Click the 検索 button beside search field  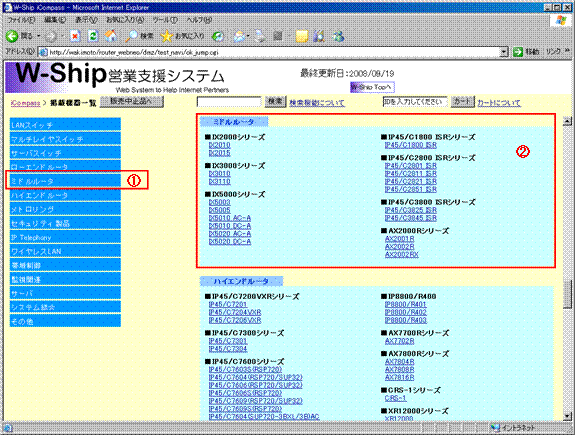pos(275,101)
